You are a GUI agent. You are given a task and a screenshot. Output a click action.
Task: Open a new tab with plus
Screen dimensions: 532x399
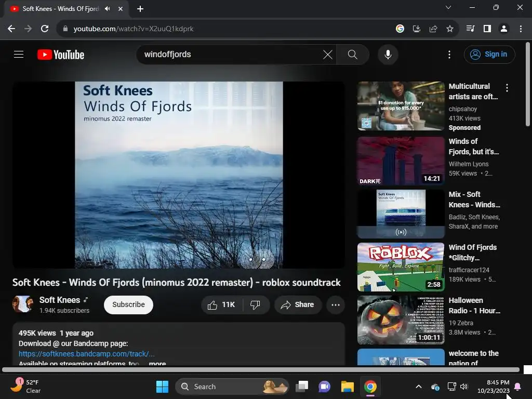pyautogui.click(x=140, y=9)
